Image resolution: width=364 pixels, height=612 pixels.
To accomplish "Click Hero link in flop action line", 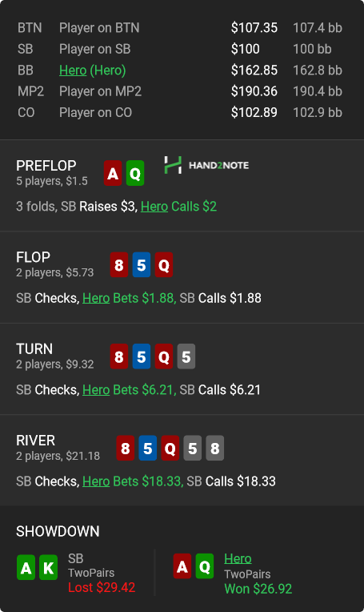I will tap(96, 298).
